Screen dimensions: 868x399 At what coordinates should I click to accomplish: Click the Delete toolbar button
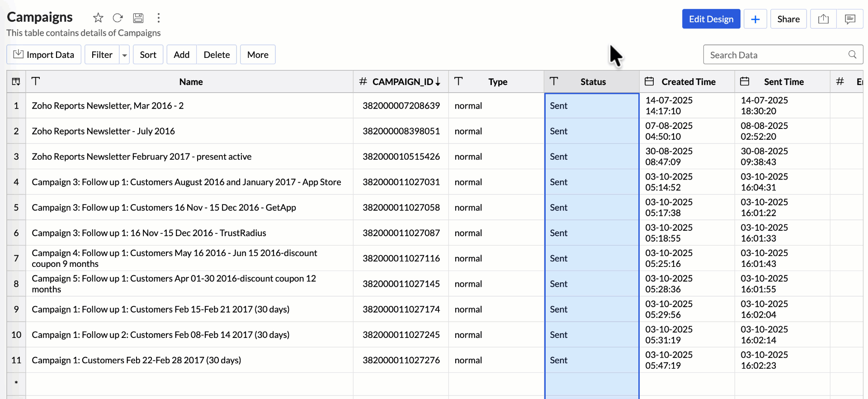[217, 55]
